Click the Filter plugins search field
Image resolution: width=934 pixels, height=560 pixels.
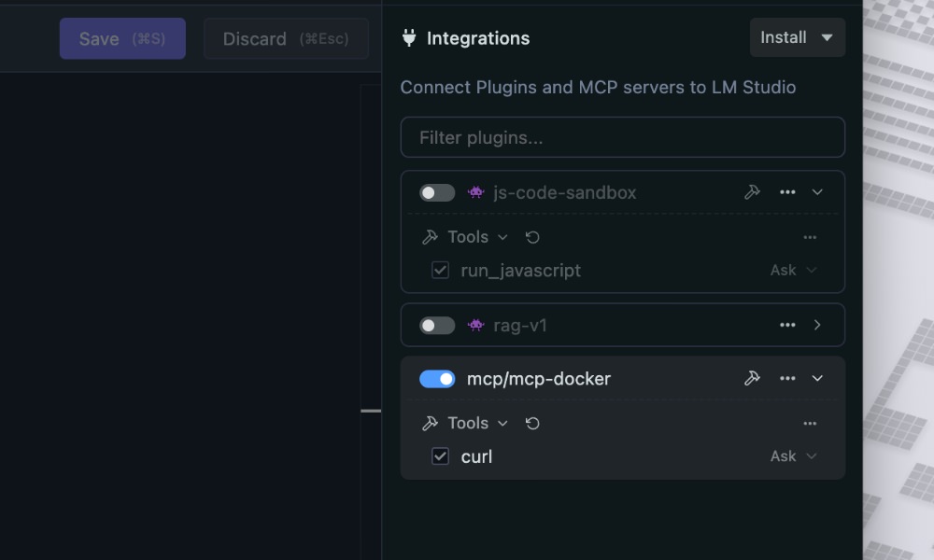point(623,137)
